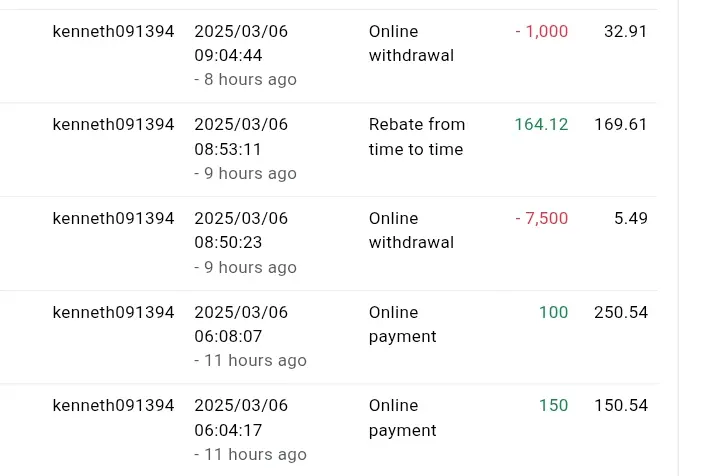Click the 'Rebate from time to time' label
This screenshot has height=476, width=720.
[x=417, y=137]
